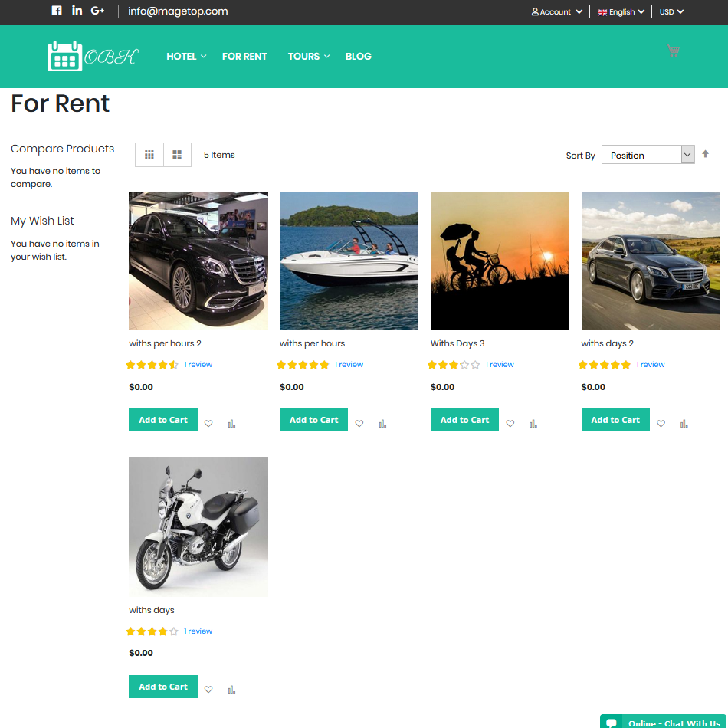Add boat 'withs per hours' to compare
The height and width of the screenshot is (728, 728).
(x=382, y=423)
